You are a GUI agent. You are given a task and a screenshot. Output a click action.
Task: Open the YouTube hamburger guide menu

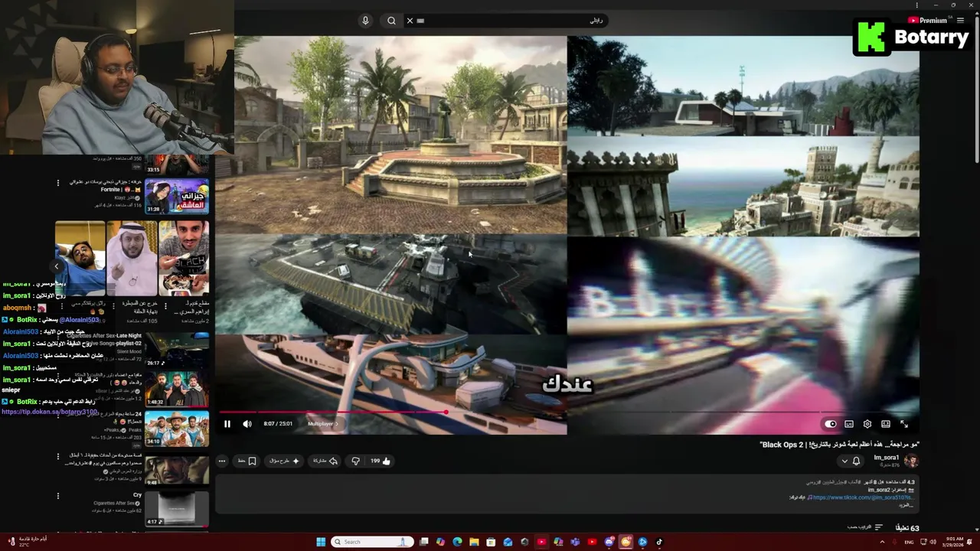pyautogui.click(x=960, y=21)
